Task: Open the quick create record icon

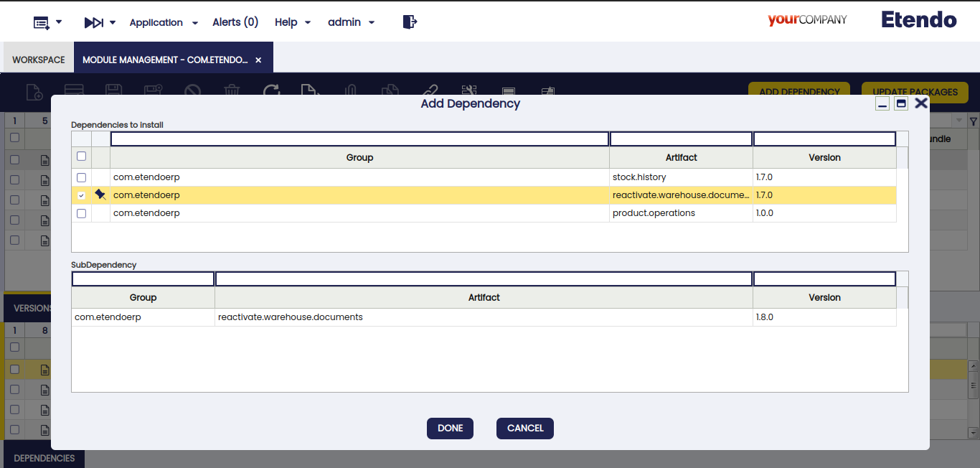Action: (x=42, y=22)
